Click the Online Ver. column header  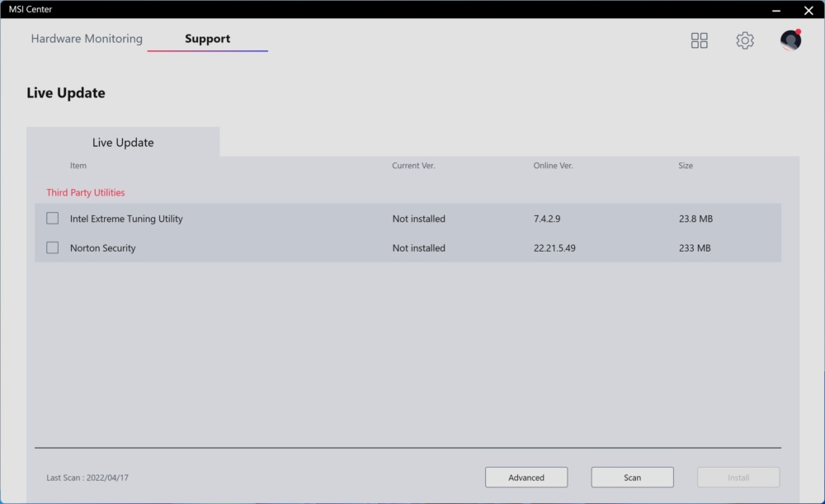[553, 166]
